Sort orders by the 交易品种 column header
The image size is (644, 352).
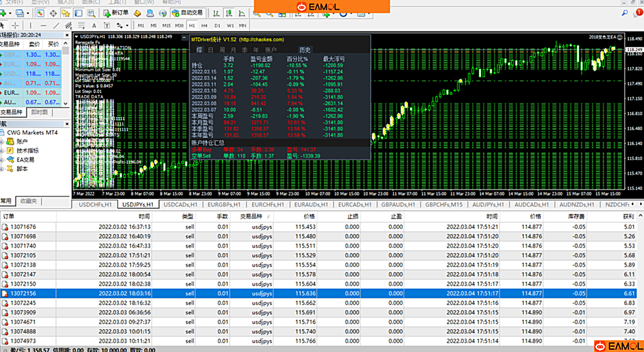click(251, 217)
